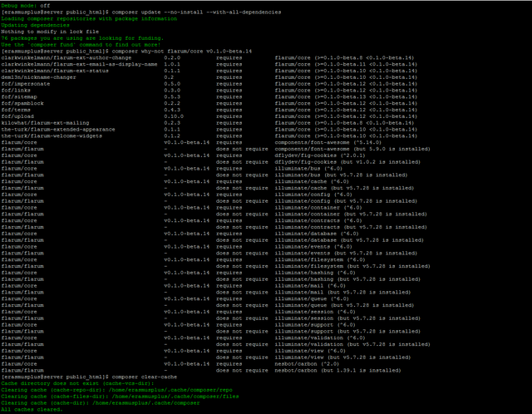Viewport: 532px width, 414px height.
Task: Click 'illuminate/database (^6.0)' requirement
Action: pos(317,234)
